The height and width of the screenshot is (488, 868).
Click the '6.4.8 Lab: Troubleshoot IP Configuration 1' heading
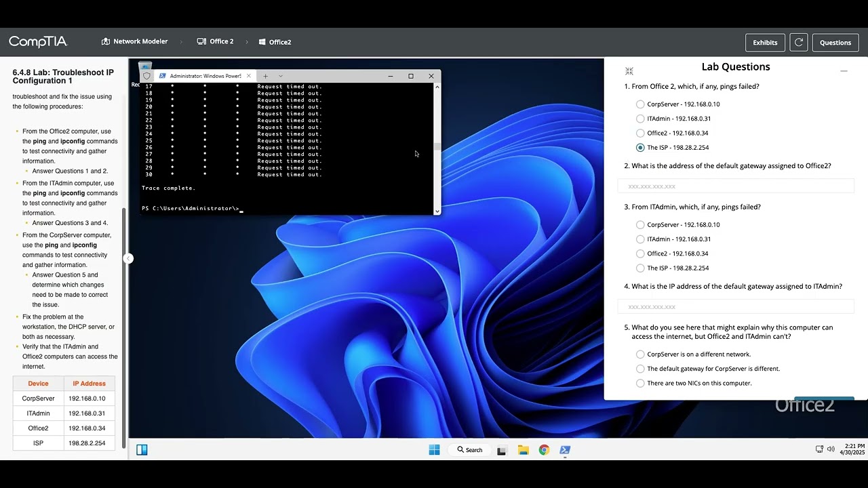[63, 77]
